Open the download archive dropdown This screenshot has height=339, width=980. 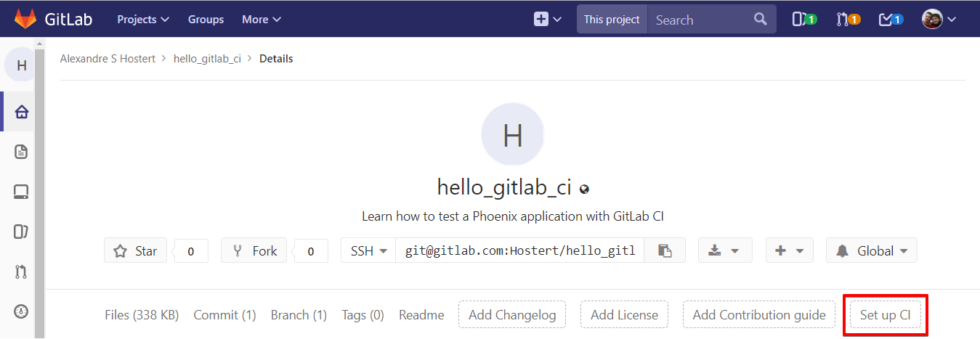point(724,250)
